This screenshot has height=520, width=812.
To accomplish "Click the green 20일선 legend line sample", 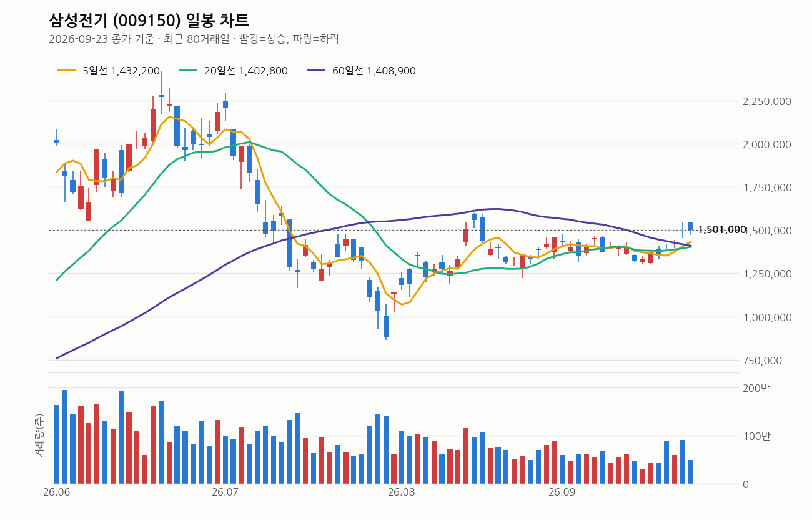I will click(189, 71).
